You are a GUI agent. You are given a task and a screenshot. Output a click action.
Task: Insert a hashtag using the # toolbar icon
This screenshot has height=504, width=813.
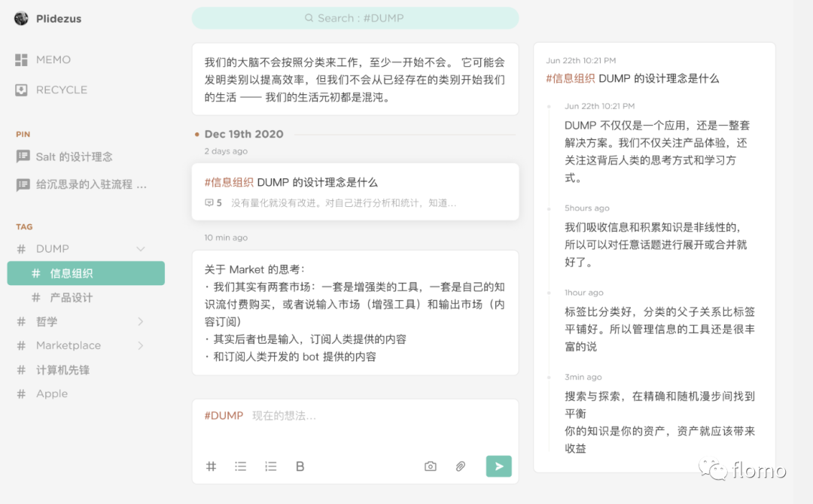(211, 466)
